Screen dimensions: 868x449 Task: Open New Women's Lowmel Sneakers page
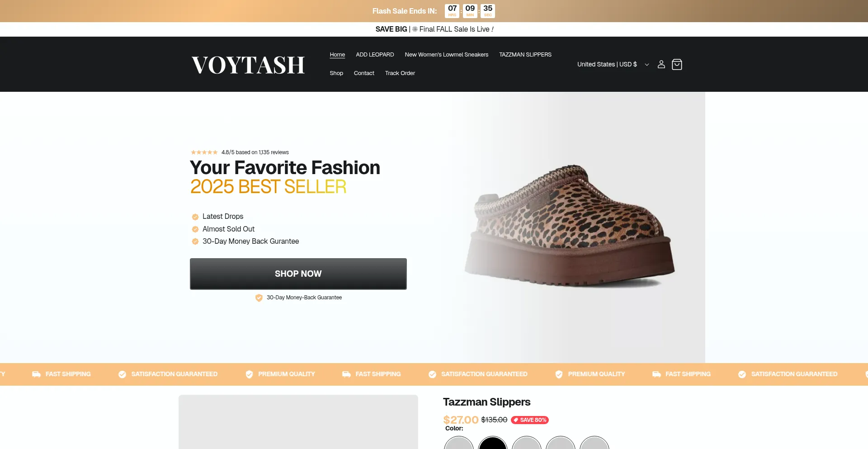click(x=446, y=55)
